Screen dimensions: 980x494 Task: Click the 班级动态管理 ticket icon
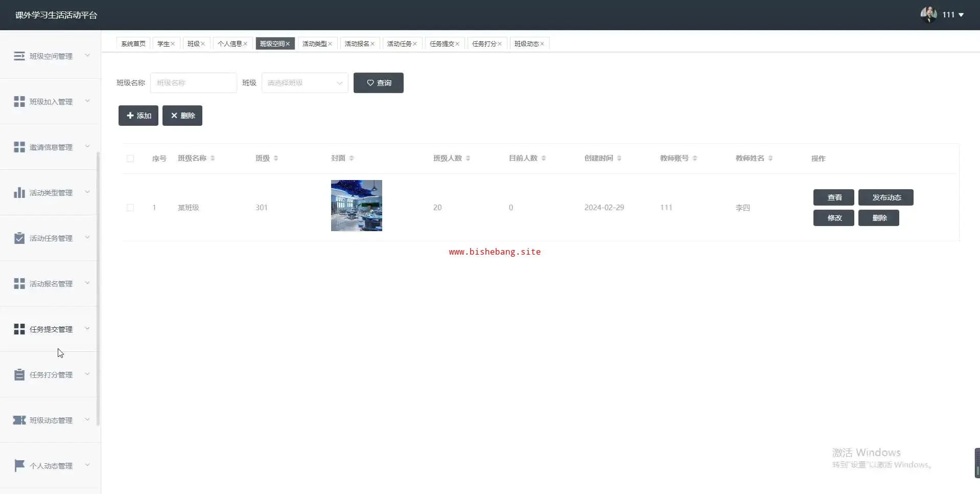[x=19, y=420]
